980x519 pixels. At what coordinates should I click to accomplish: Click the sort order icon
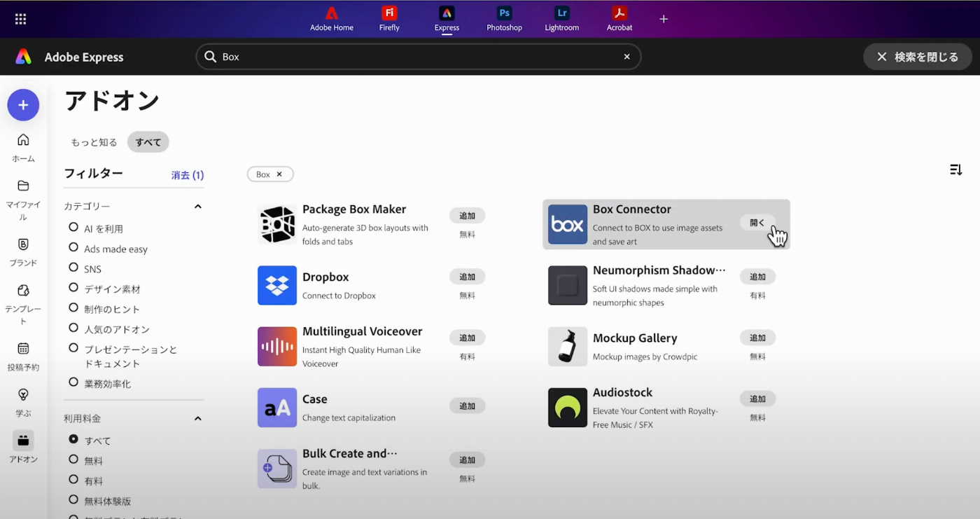click(955, 169)
